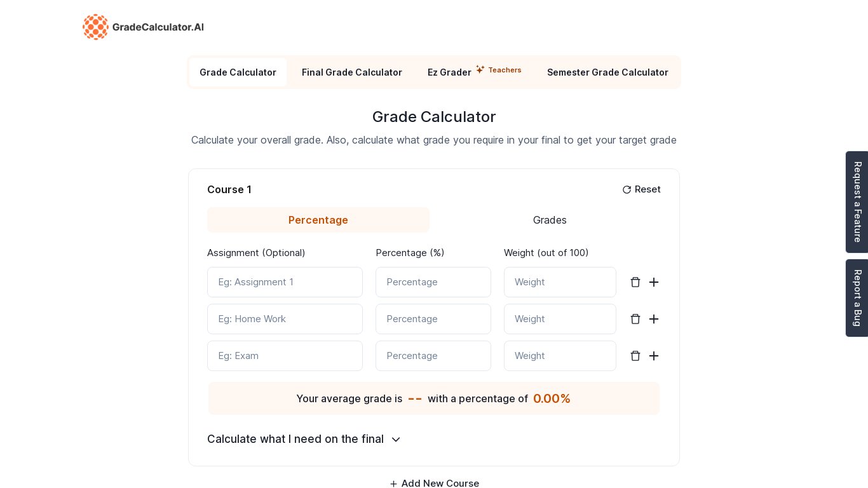Click the Reset refresh icon
The image size is (868, 488).
[x=627, y=190]
